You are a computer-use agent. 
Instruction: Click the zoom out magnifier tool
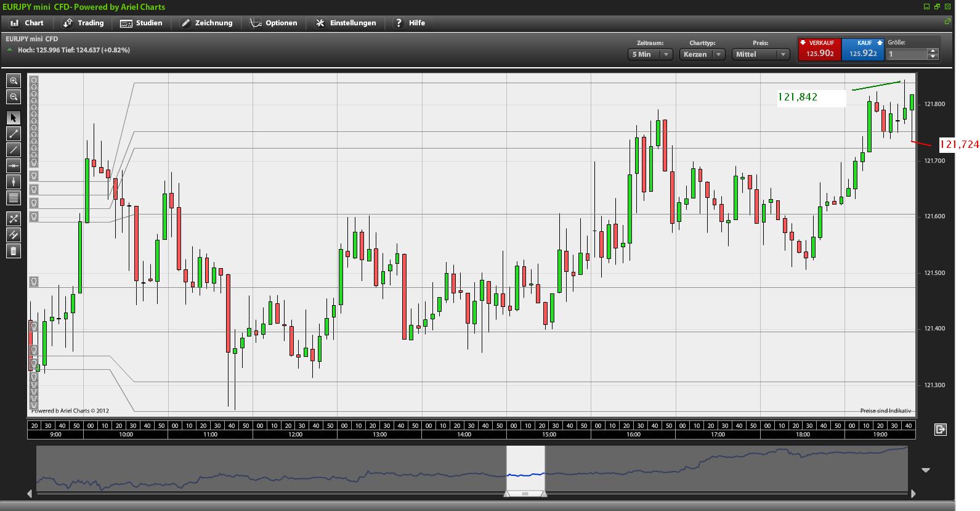click(x=14, y=97)
